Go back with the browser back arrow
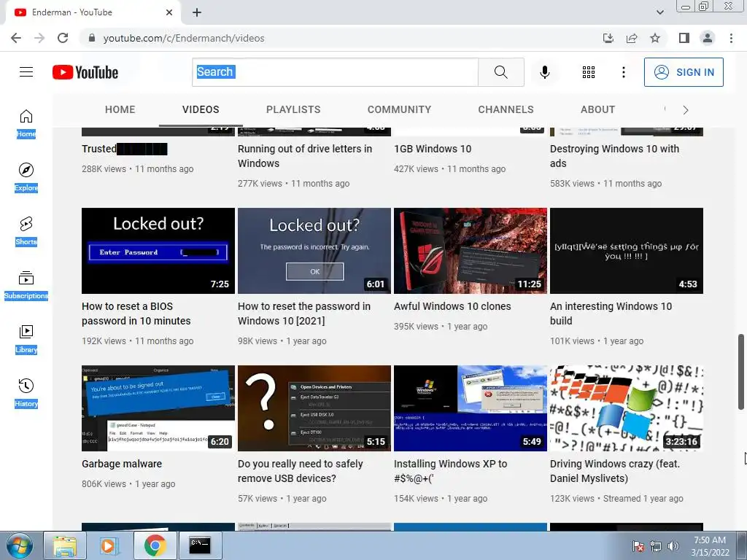Viewport: 747px width, 560px height. click(x=16, y=38)
